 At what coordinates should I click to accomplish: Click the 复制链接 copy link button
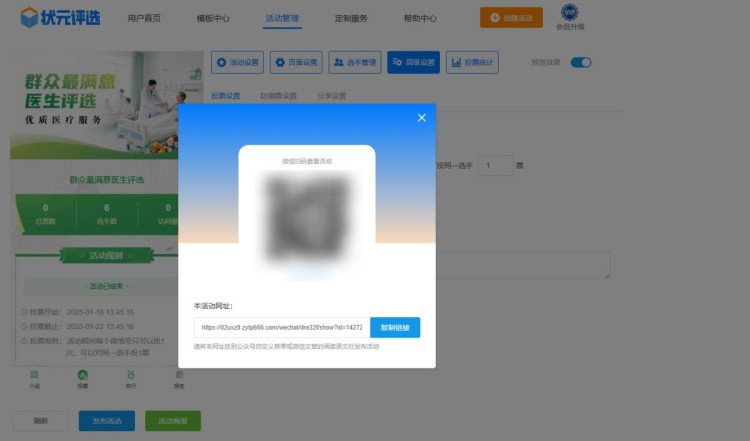[x=395, y=327]
